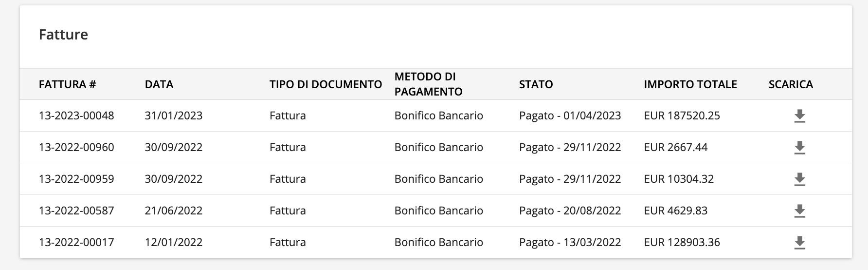Click the METODO DI PAGAMENTO header
Image resolution: width=868 pixels, height=270 pixels.
point(428,84)
